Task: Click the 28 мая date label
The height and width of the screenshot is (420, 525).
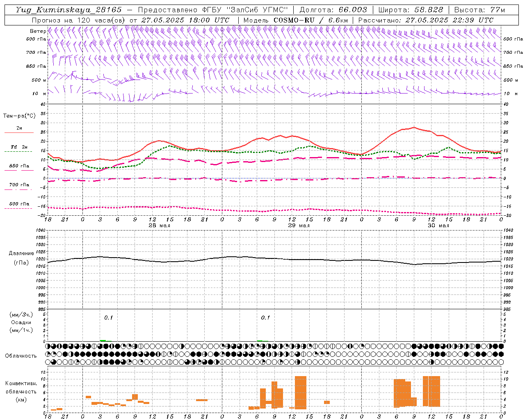Action: click(x=159, y=226)
